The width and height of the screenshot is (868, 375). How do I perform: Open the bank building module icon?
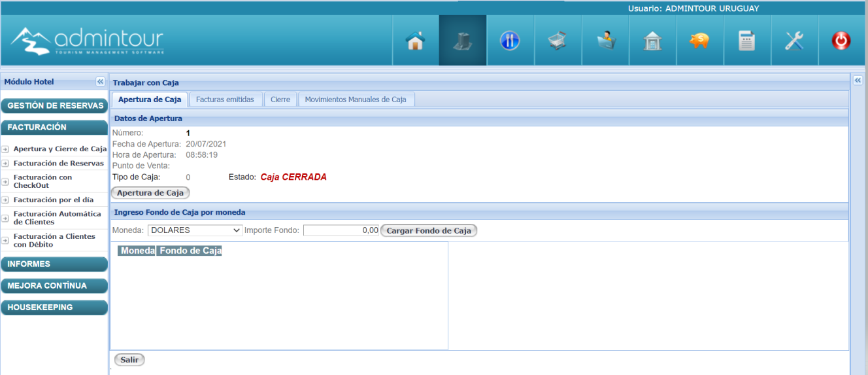coord(652,41)
